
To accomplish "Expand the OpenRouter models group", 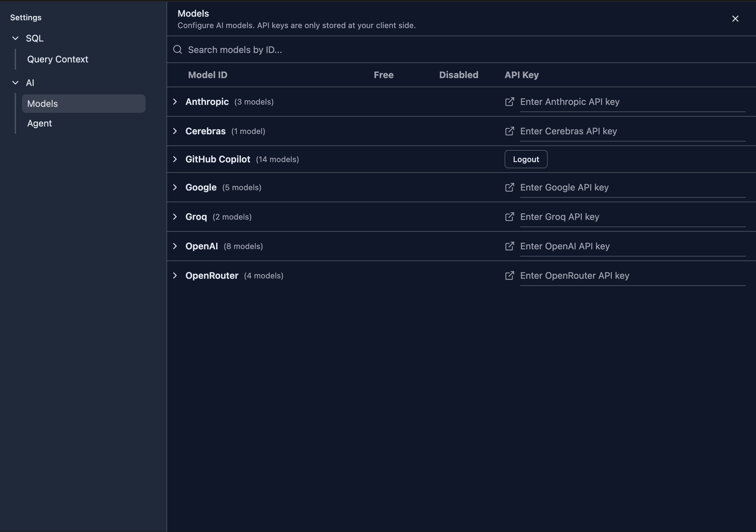I will click(175, 276).
